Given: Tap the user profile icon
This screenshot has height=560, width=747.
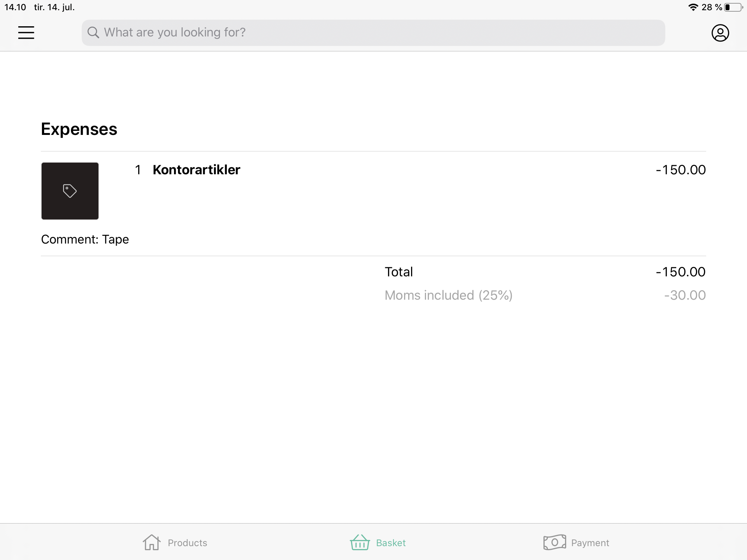Looking at the screenshot, I should (720, 33).
